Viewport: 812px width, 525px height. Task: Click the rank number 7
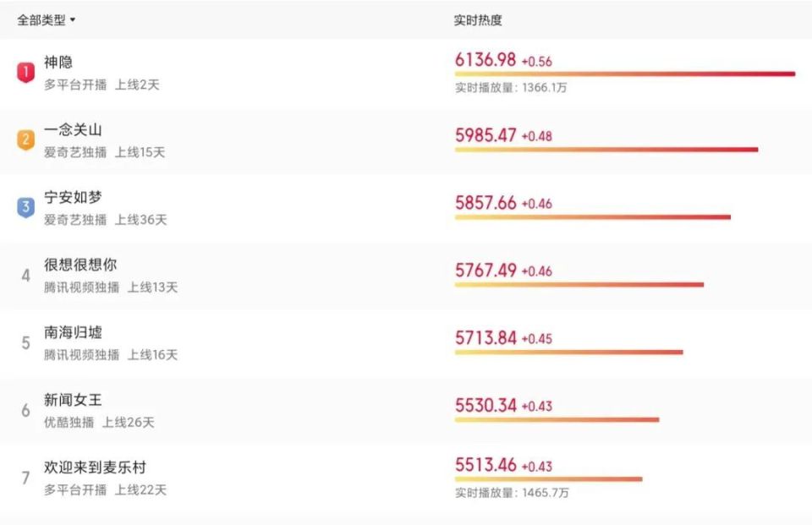[x=25, y=478]
